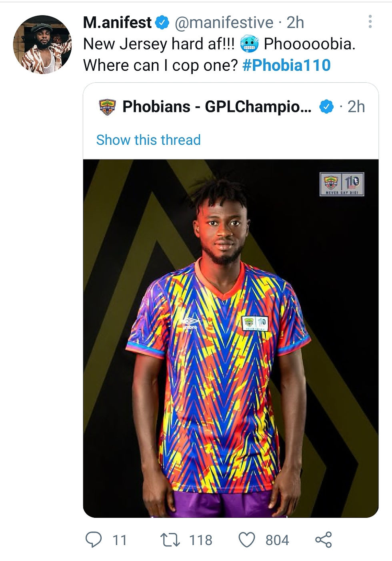This screenshot has height=561, width=392.
Task: Click the #Phobia110 hashtag
Action: (286, 65)
